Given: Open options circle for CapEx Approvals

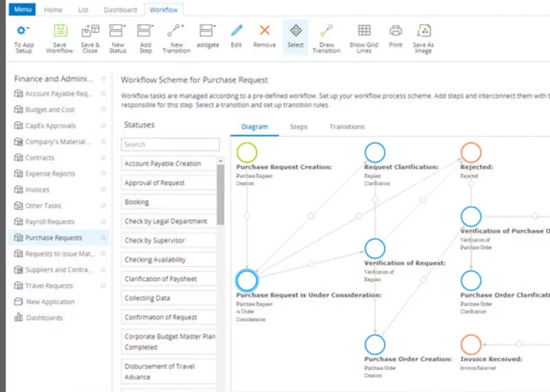Looking at the screenshot, I should coord(103,126).
